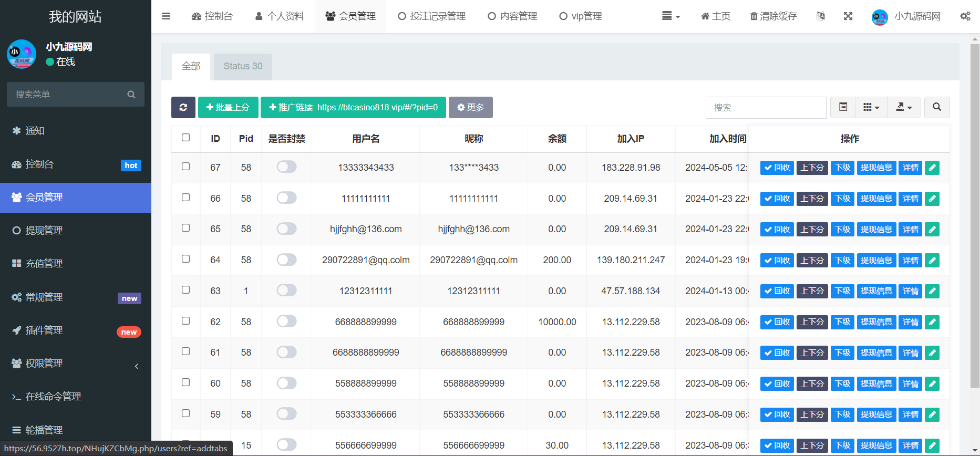Click green edit pencil for ID 62
This screenshot has height=456, width=980.
pos(932,322)
